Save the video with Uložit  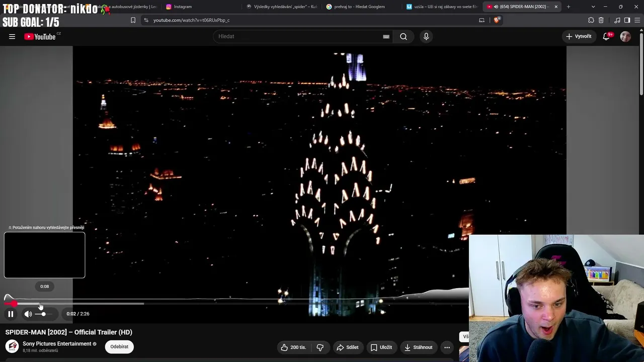click(x=381, y=347)
